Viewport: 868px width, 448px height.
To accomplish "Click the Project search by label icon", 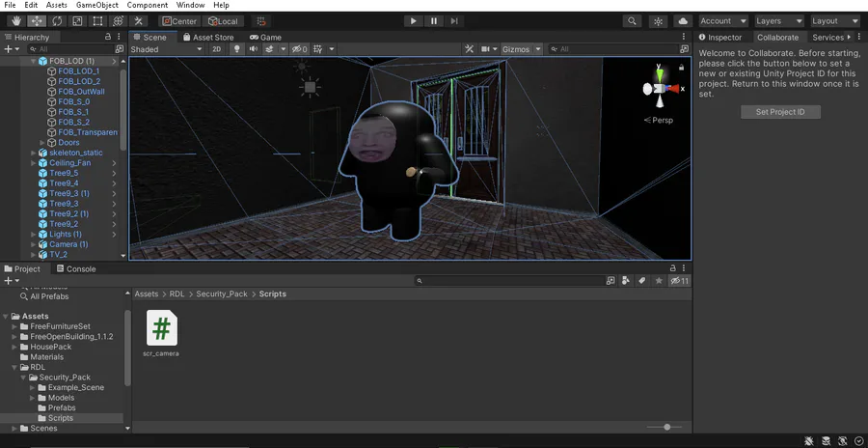I will 642,281.
